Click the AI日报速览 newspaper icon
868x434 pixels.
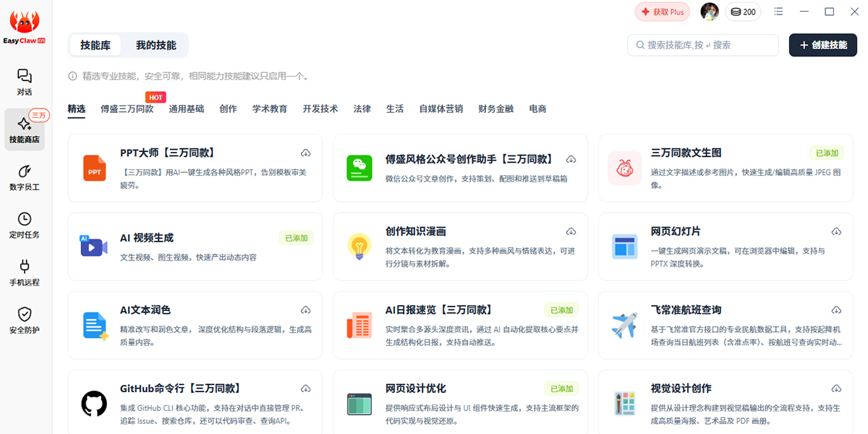(359, 325)
